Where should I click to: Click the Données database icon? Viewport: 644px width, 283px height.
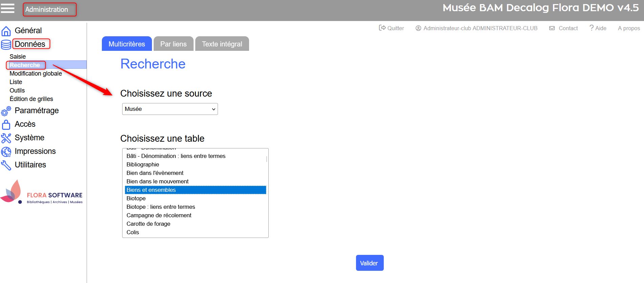coord(6,44)
